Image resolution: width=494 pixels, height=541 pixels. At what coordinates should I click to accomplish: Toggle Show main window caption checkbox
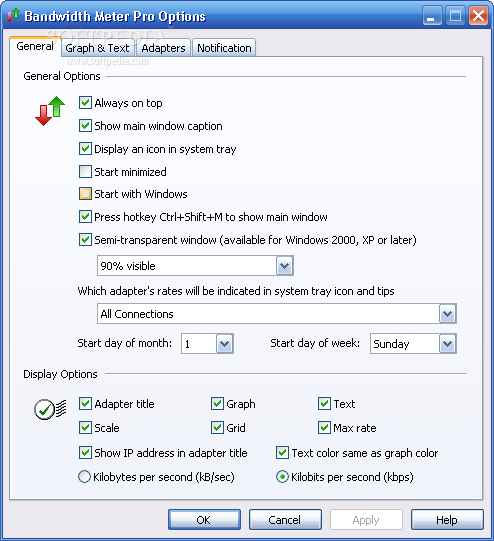click(85, 126)
